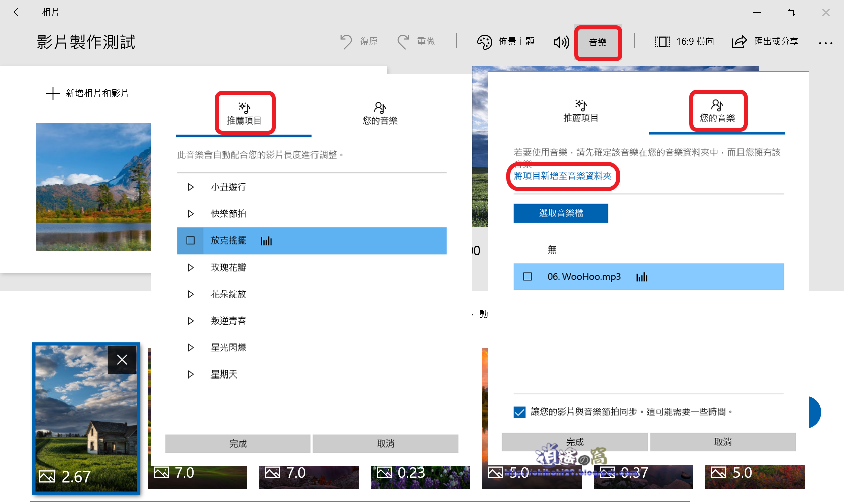Image resolution: width=844 pixels, height=504 pixels.
Task: Play the 星光閃爍 track preview
Action: click(190, 347)
